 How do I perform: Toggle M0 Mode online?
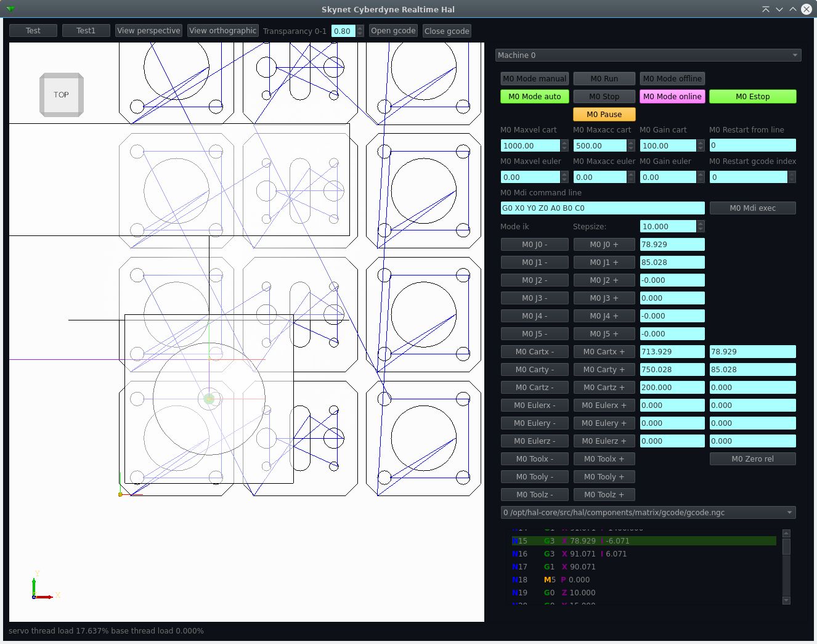pyautogui.click(x=672, y=96)
